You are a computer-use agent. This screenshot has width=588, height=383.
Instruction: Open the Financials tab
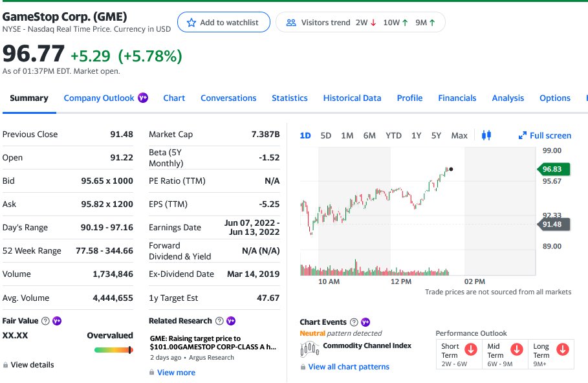click(x=457, y=98)
